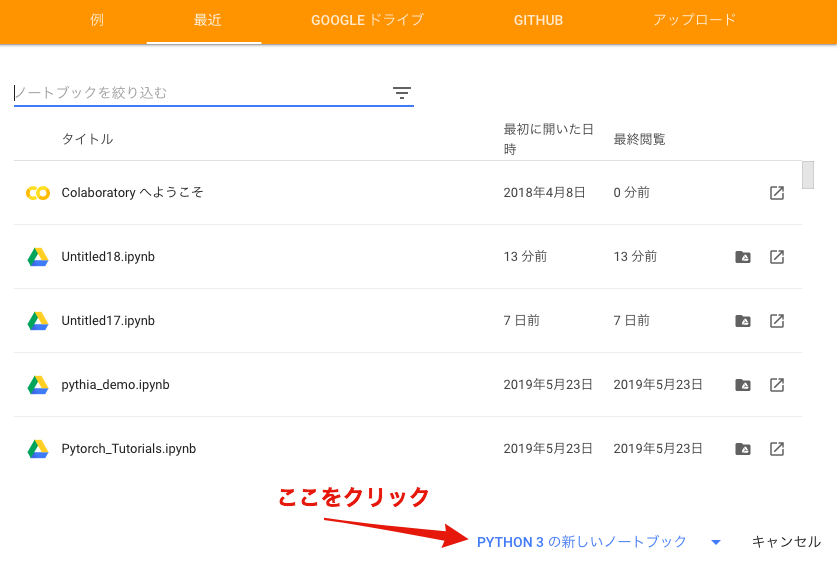The image size is (837, 569).
Task: Click 13 分前 first-opened cell of Untitled18
Action: [525, 257]
